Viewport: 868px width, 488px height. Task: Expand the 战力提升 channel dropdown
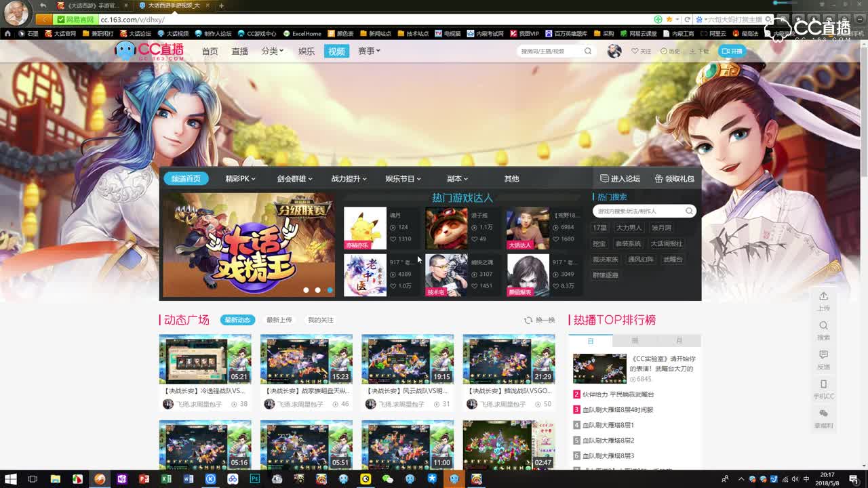[349, 178]
